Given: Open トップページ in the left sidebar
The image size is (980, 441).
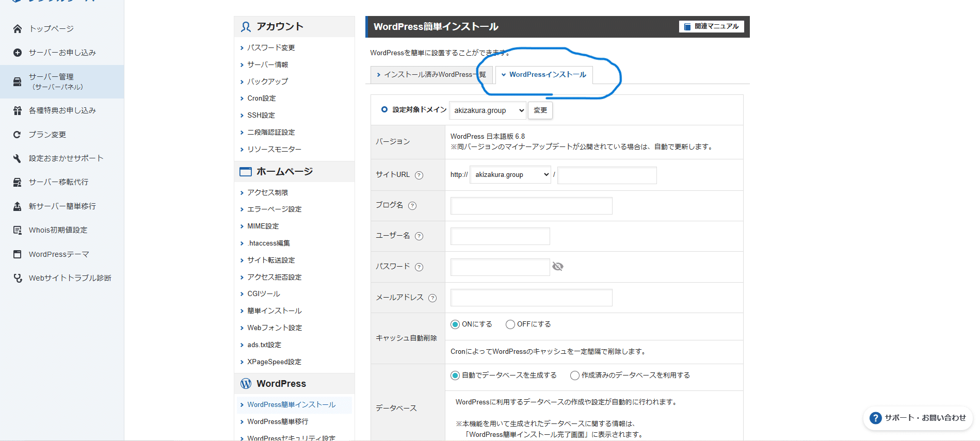Looking at the screenshot, I should [52, 29].
